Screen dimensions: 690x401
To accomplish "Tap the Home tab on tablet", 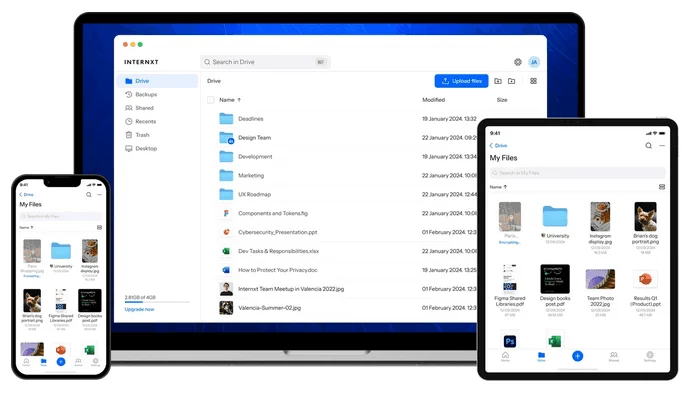I will 505,357.
